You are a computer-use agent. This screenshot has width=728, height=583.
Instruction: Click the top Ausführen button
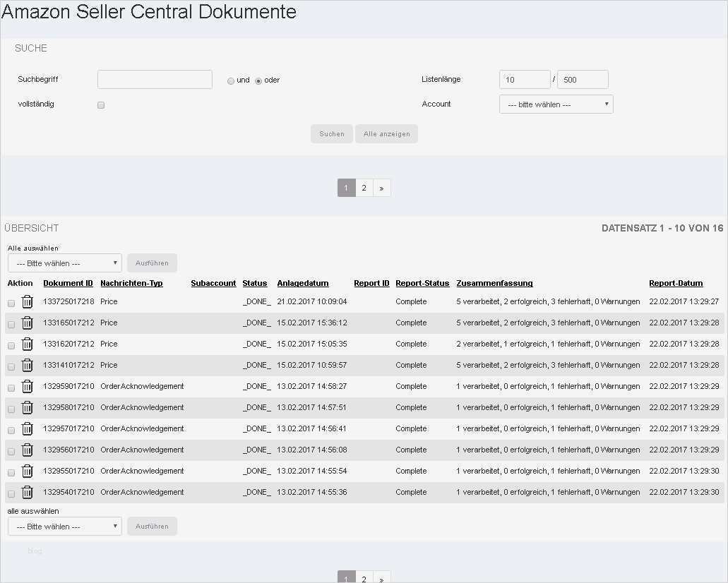pyautogui.click(x=152, y=263)
